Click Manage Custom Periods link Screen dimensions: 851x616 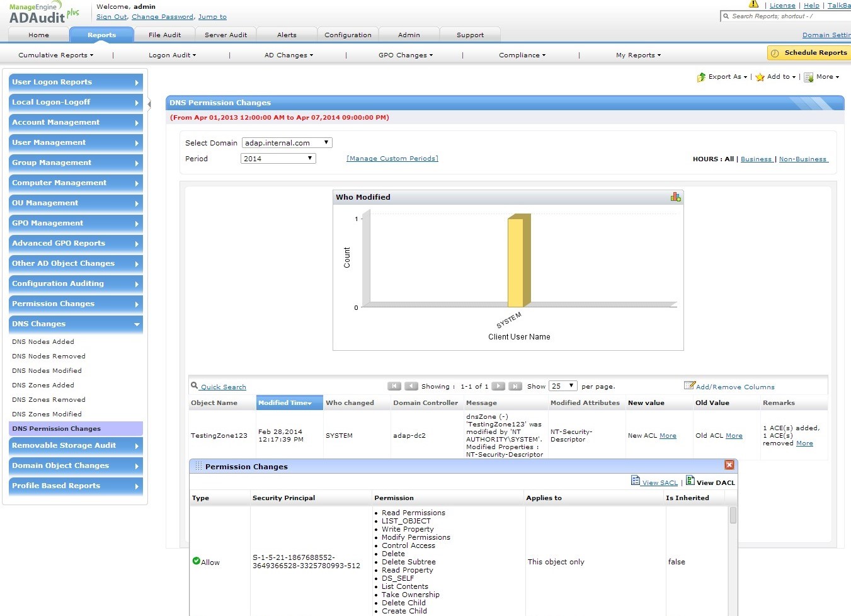tap(392, 159)
